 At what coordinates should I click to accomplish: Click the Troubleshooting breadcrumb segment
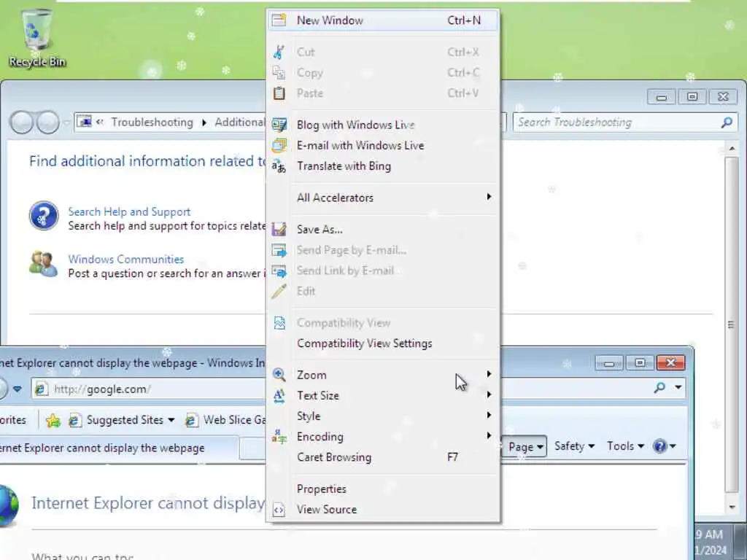click(152, 122)
